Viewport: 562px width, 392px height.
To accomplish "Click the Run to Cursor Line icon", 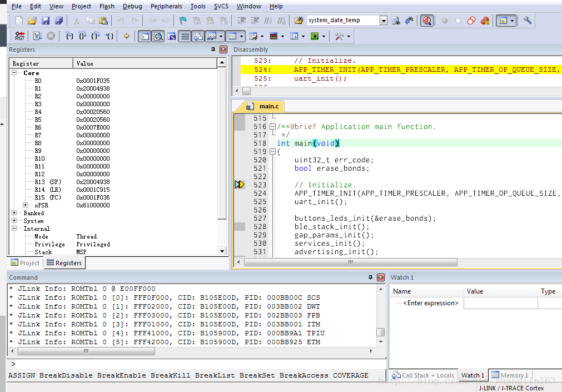I will pos(110,36).
